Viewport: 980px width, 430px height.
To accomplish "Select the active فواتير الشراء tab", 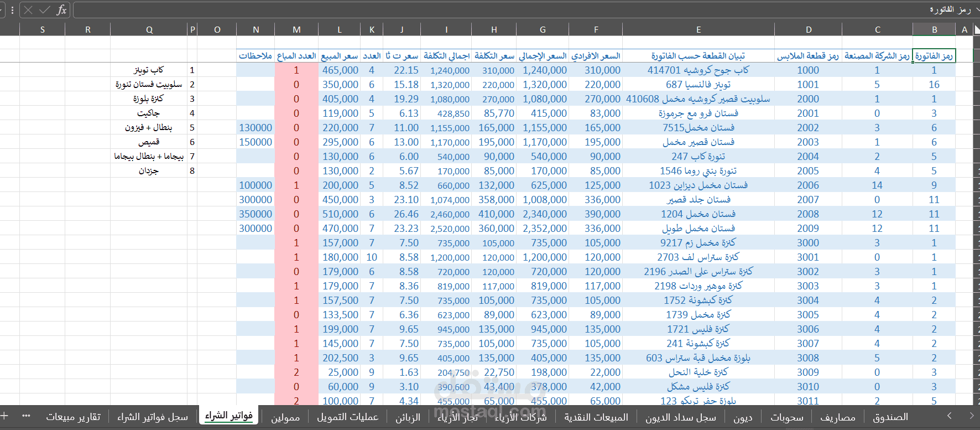I will (228, 416).
